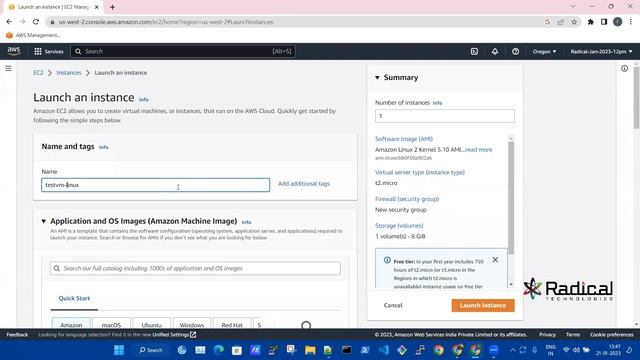Open the terminal icon in the taskbar
Image resolution: width=640 pixels, height=360 pixels.
click(347, 350)
